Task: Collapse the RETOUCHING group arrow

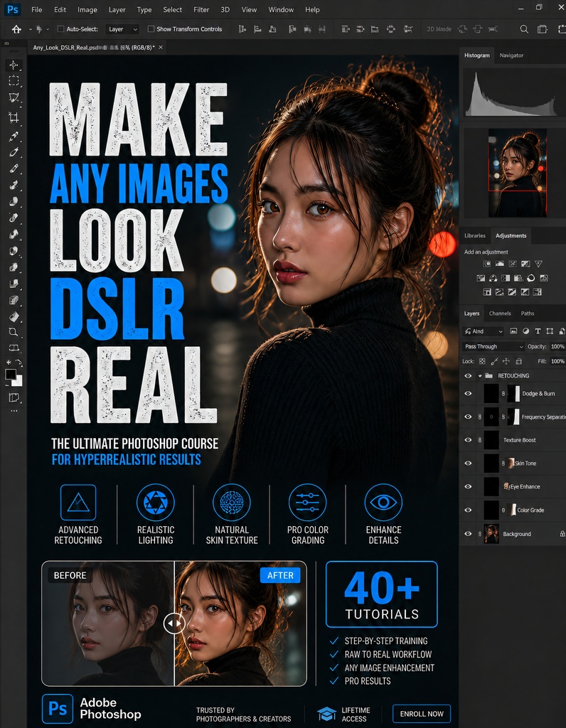Action: tap(480, 375)
